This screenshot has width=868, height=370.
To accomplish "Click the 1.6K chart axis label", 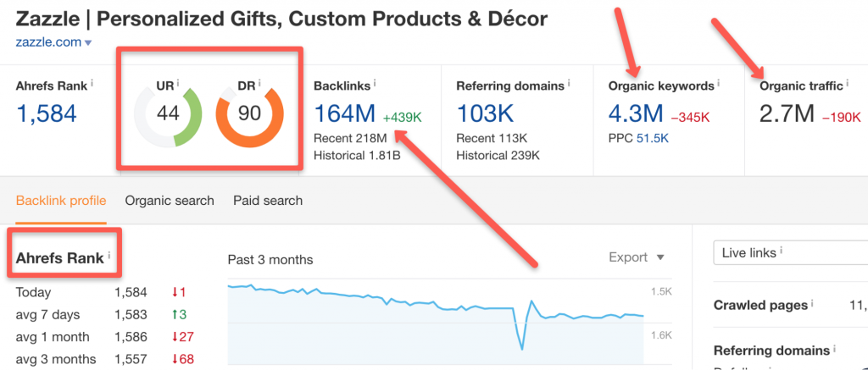I will click(661, 335).
